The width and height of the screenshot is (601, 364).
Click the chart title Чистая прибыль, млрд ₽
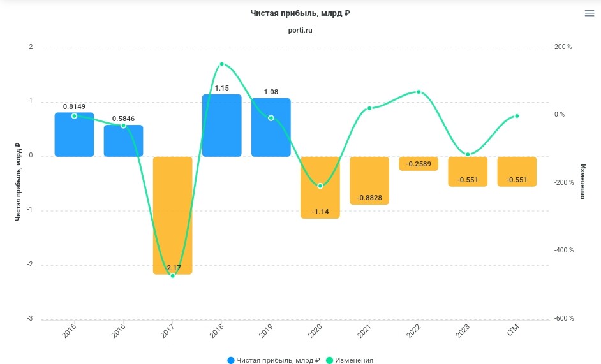(x=300, y=13)
